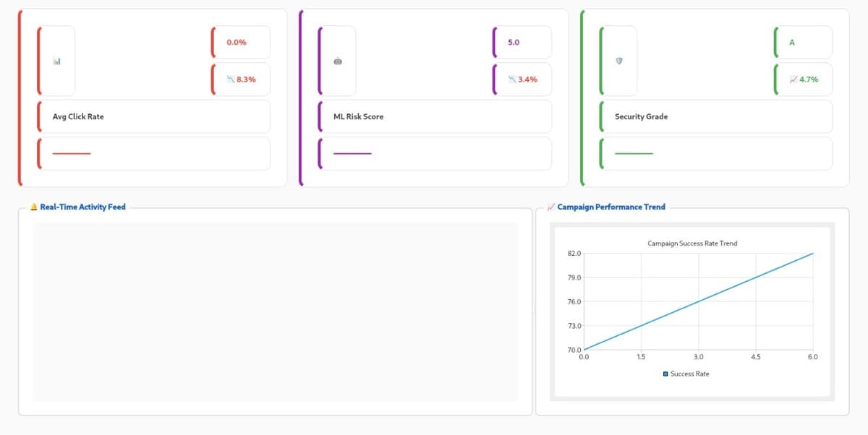Screen dimensions: 868x435
Task: Toggle the Success Rate series in the chart legend
Action: point(686,374)
